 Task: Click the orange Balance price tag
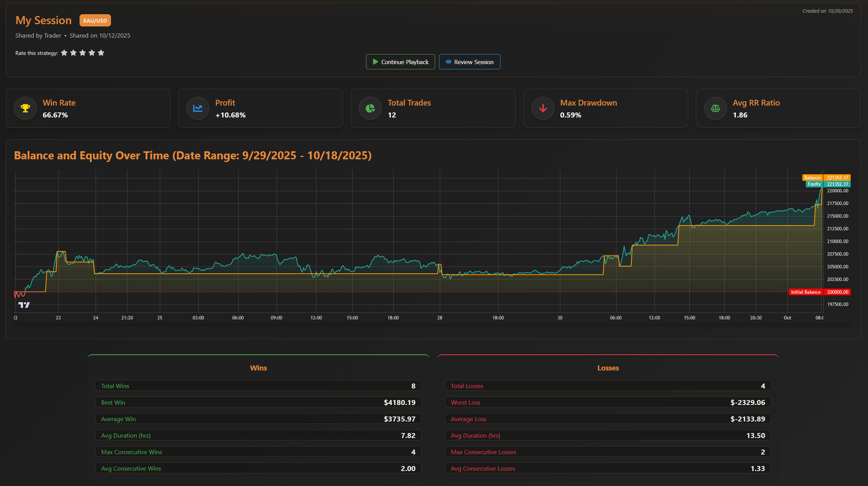(x=837, y=177)
